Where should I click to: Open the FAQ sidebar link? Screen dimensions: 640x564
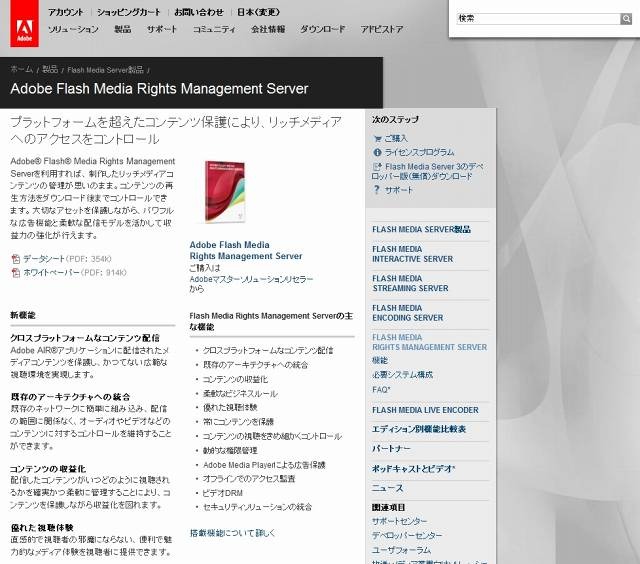point(381,390)
